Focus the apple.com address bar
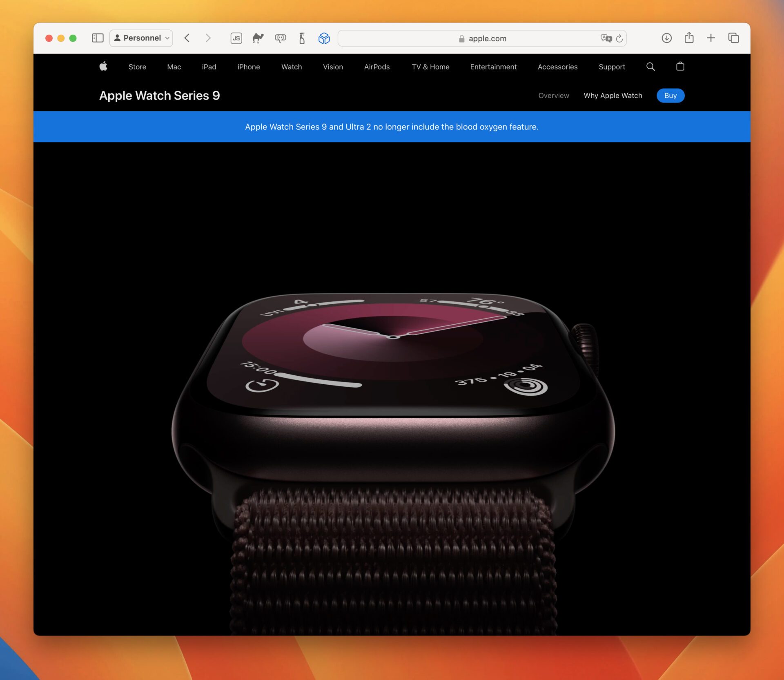 pos(482,38)
